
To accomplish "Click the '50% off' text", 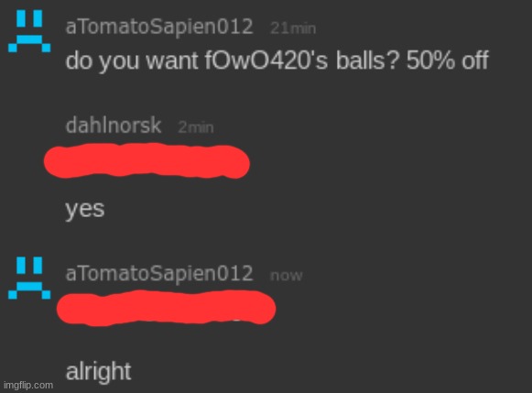I will (x=448, y=60).
